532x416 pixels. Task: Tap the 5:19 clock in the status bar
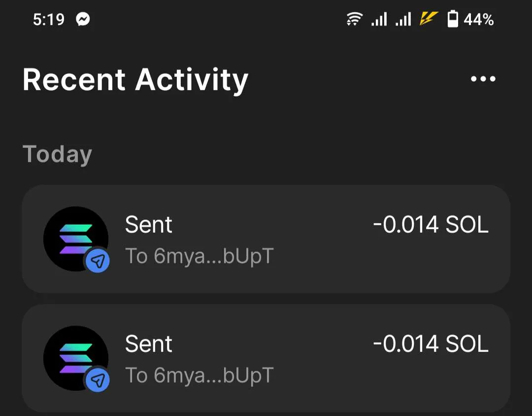[49, 20]
